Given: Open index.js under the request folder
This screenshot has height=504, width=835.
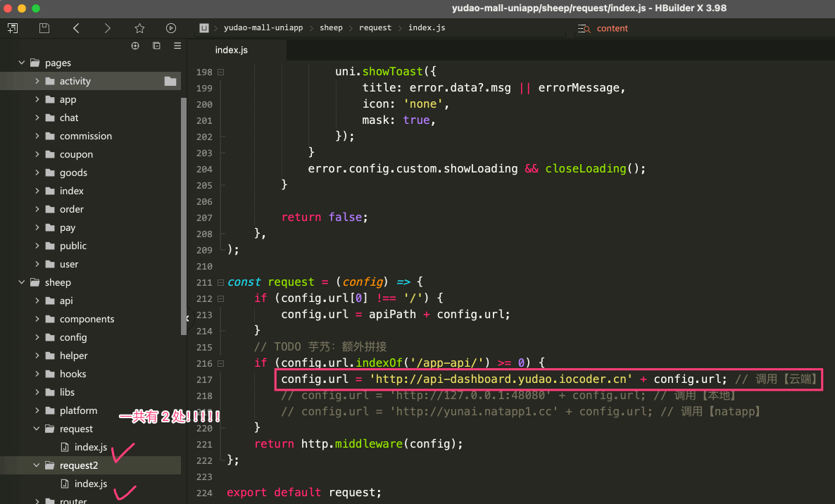Looking at the screenshot, I should pyautogui.click(x=90, y=447).
